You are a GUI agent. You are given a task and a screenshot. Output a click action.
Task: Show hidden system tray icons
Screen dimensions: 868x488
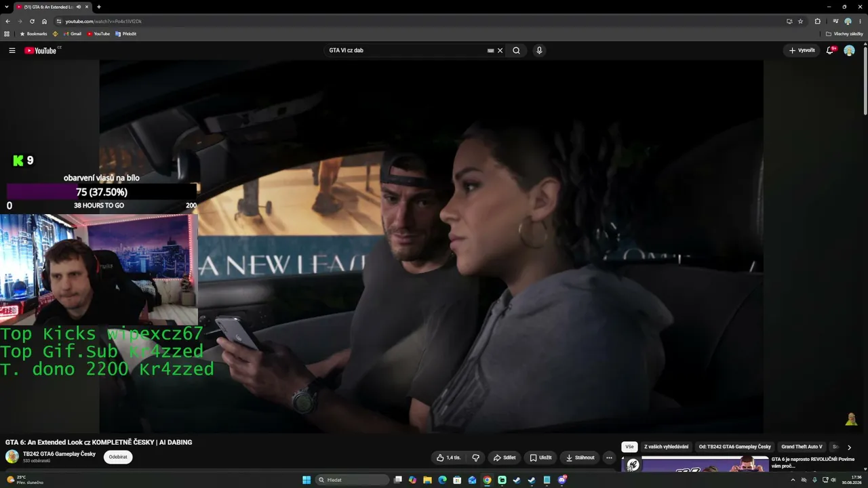click(x=793, y=480)
